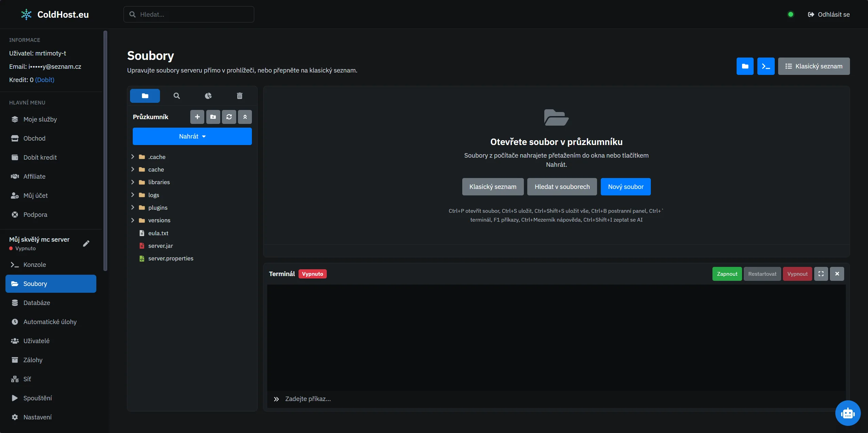
Task: Focus the Hledat search field
Action: [x=189, y=15]
